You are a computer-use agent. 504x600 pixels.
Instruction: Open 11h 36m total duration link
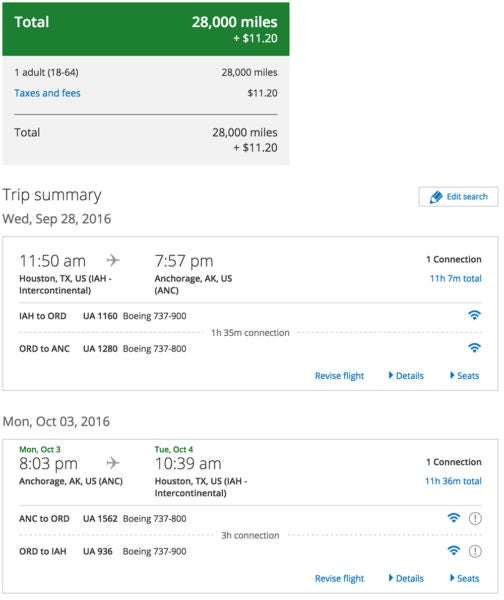click(453, 481)
